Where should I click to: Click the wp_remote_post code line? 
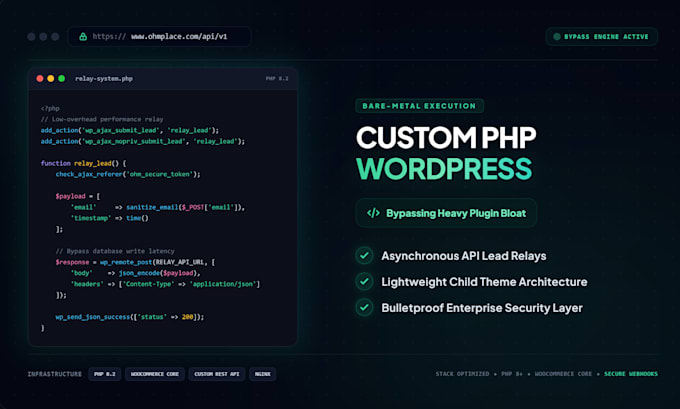pos(135,262)
